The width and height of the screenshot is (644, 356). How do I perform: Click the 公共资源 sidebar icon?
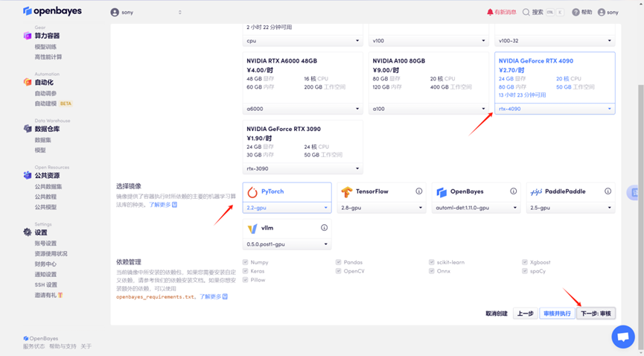[28, 176]
